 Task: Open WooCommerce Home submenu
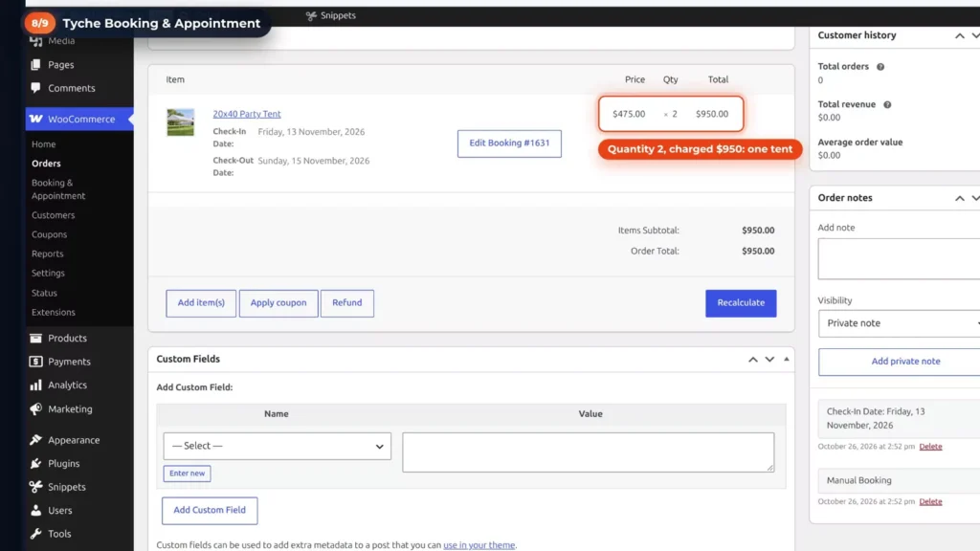44,144
